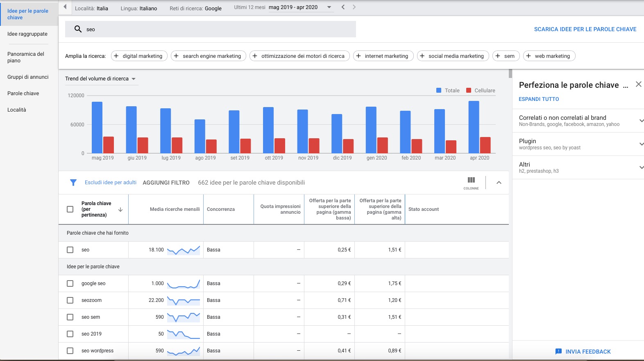
Task: Open the date range dropdown
Action: tap(301, 7)
